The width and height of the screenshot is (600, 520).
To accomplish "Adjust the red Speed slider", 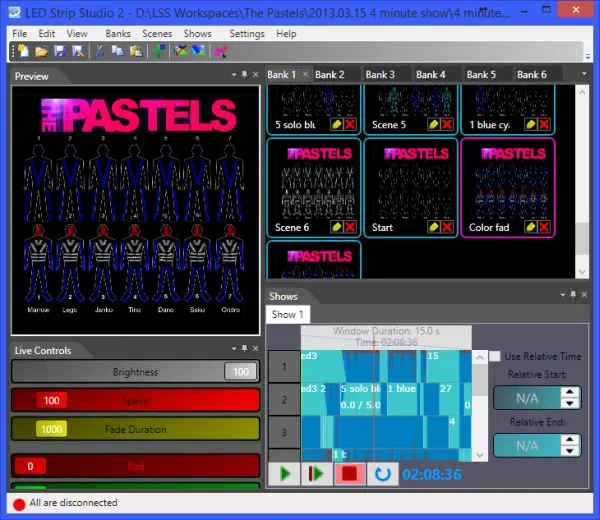I will point(135,400).
